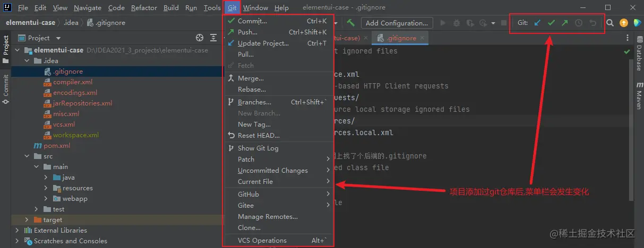Open the Patch submenu
The image size is (644, 248).
point(278,160)
